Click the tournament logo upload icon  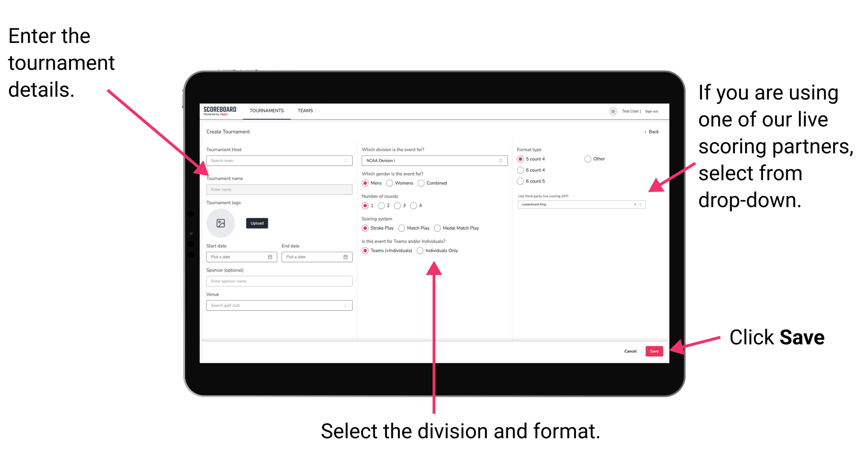point(220,223)
